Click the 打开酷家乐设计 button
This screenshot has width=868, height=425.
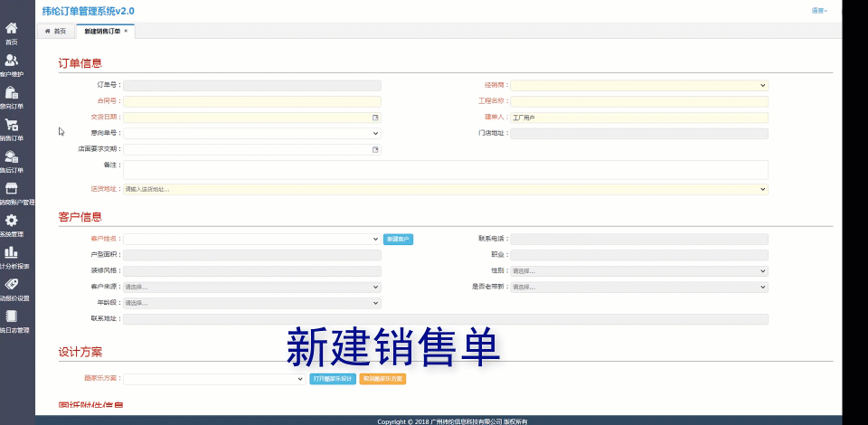click(x=332, y=379)
